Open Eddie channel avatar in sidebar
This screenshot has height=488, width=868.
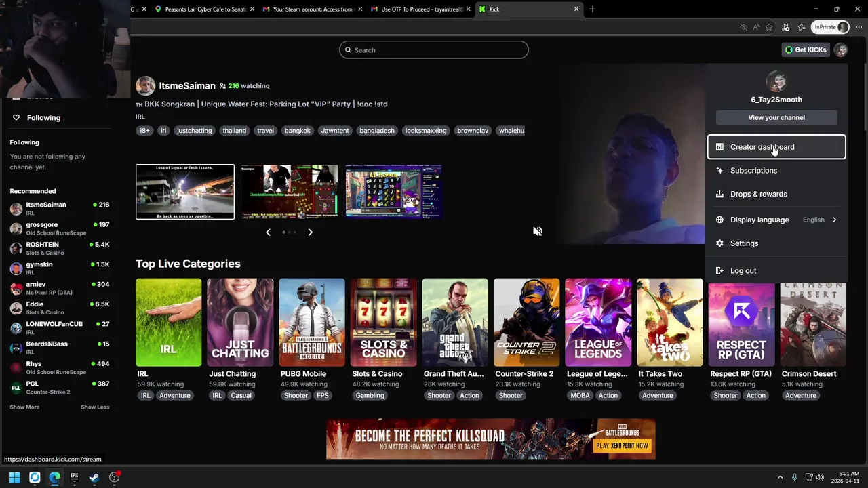[x=16, y=308]
